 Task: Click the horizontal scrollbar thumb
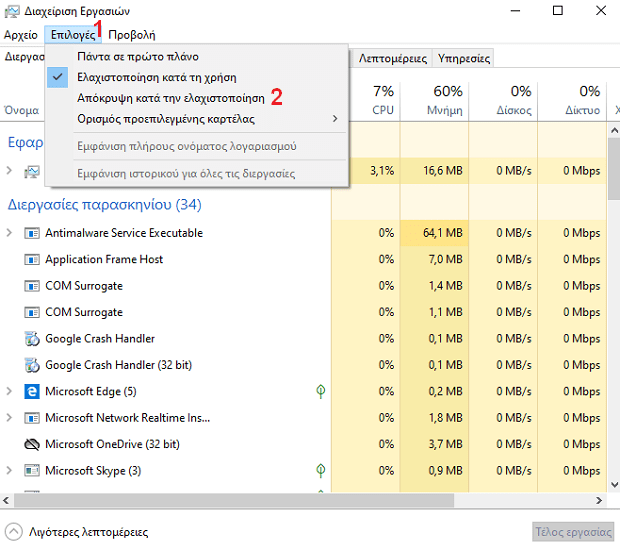tap(234, 501)
